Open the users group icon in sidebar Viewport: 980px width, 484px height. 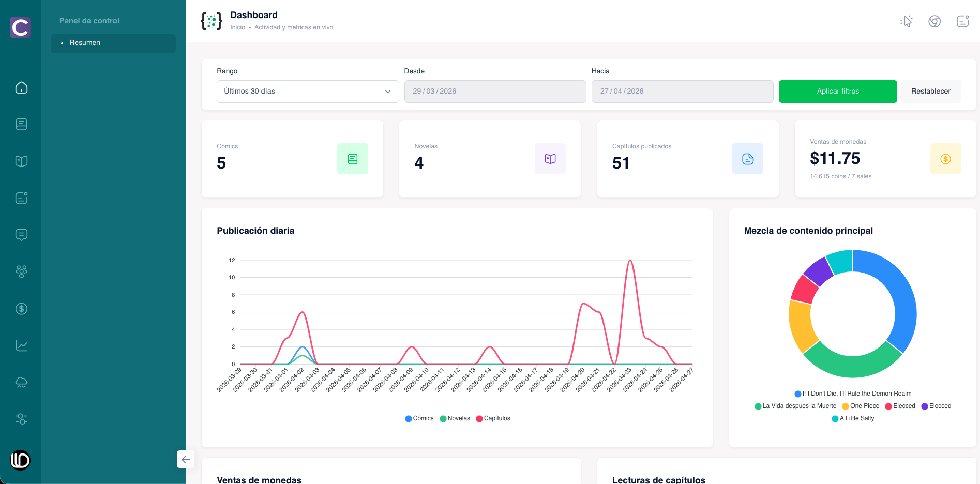pyautogui.click(x=21, y=271)
